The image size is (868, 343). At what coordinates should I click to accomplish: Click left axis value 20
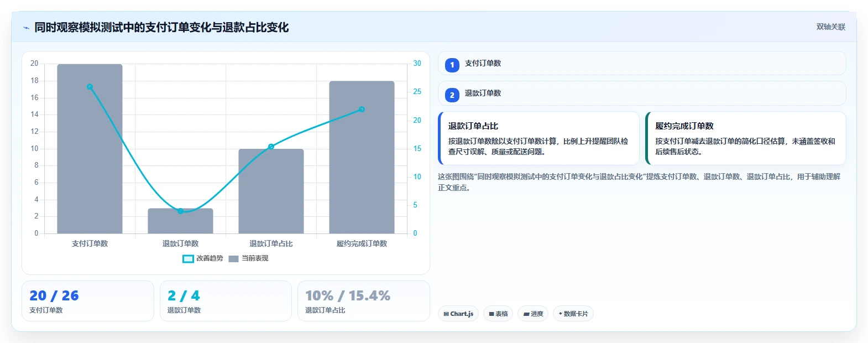click(34, 63)
